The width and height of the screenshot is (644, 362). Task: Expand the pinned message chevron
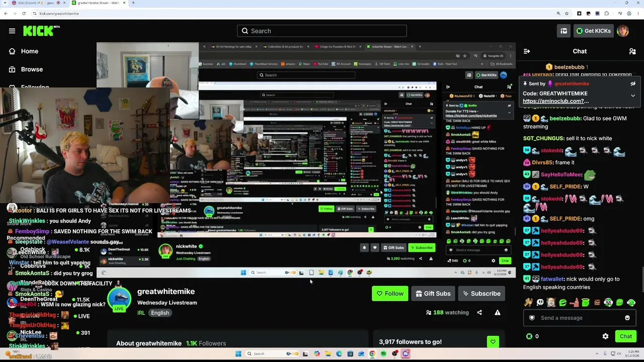(633, 96)
